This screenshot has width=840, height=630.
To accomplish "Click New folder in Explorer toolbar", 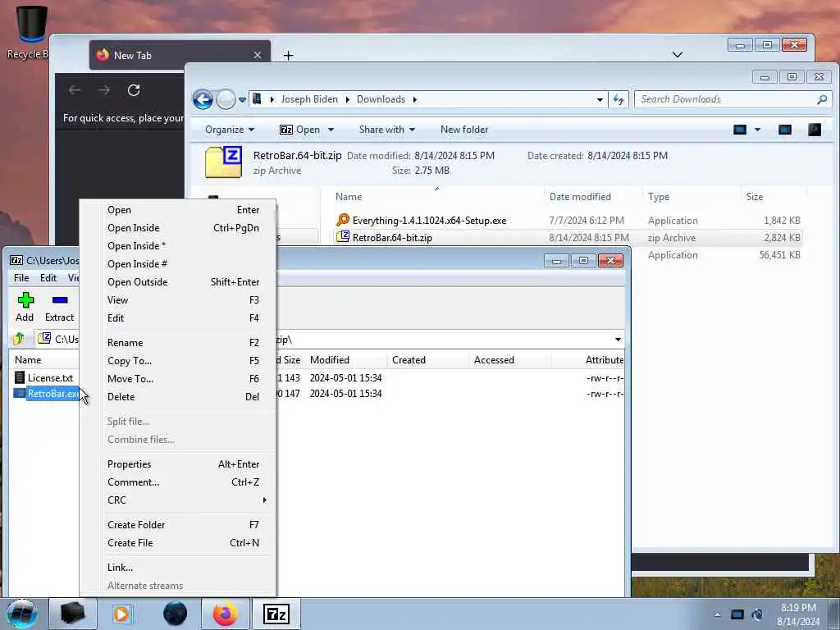I will [464, 130].
